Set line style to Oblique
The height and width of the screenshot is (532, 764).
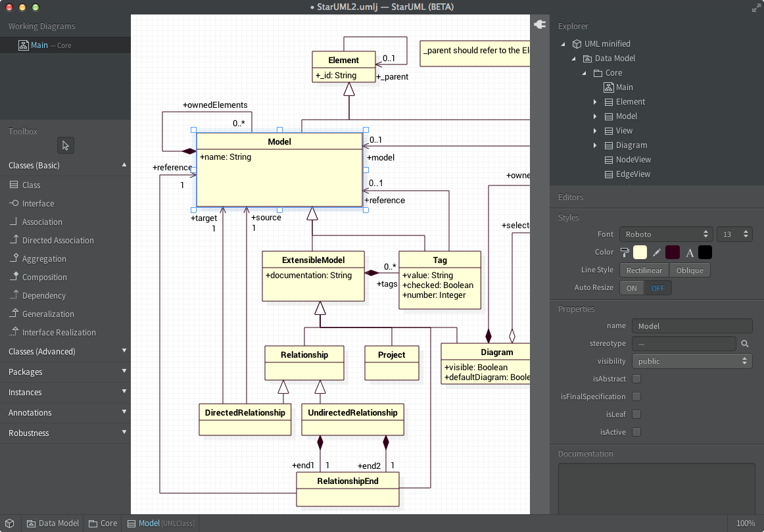(690, 270)
